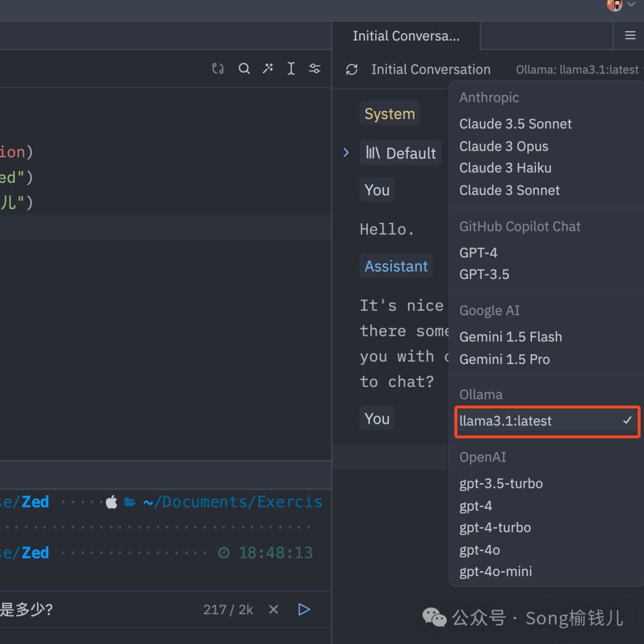Click the blue send arrow icon
The height and width of the screenshot is (644, 644).
pos(304,609)
